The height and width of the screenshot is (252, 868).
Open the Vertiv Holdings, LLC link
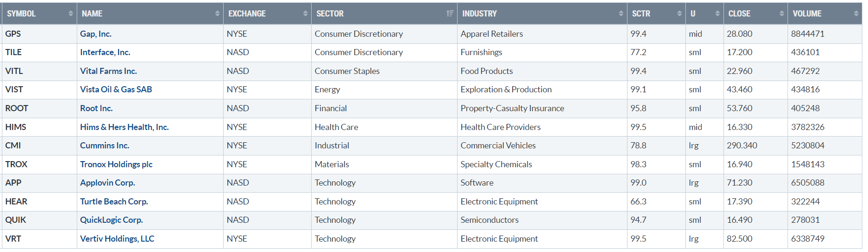tap(117, 239)
